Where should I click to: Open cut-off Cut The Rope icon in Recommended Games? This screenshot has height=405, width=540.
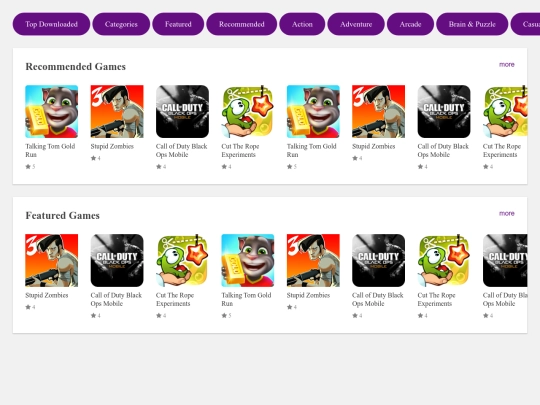[505, 112]
